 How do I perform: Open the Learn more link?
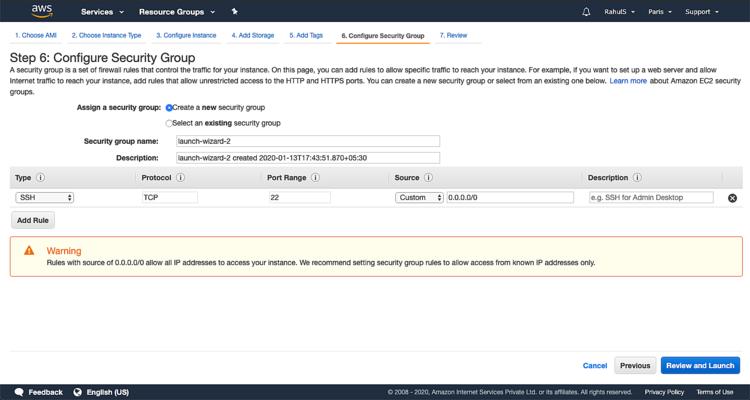tap(628, 80)
